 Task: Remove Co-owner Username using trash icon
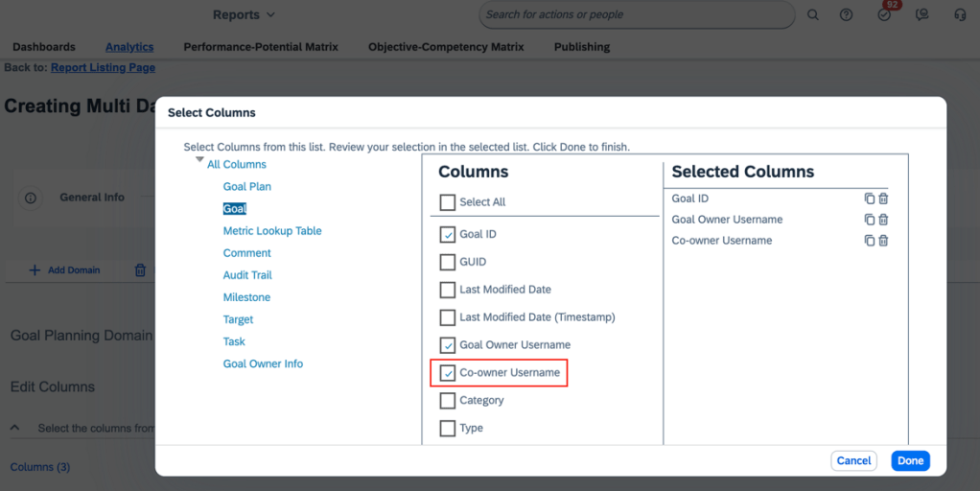tap(883, 241)
